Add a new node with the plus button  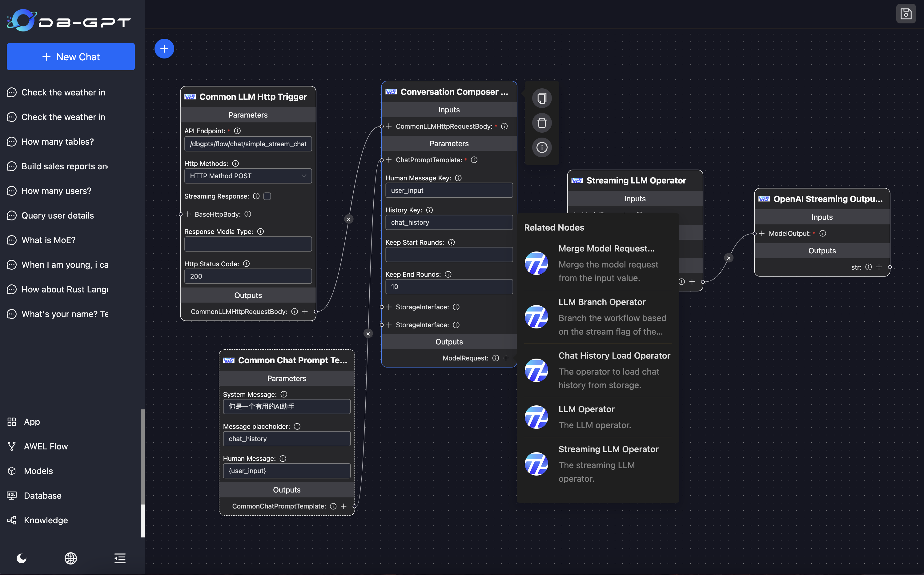coord(164,48)
